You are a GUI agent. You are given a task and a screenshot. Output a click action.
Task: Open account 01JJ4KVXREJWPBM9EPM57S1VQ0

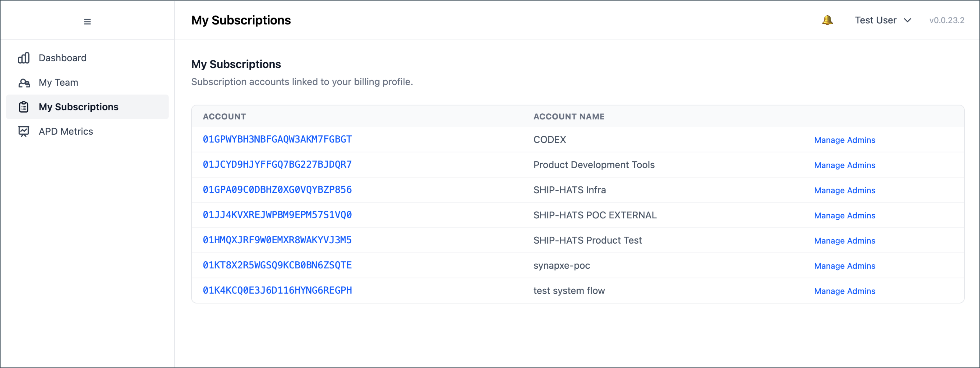(x=277, y=215)
